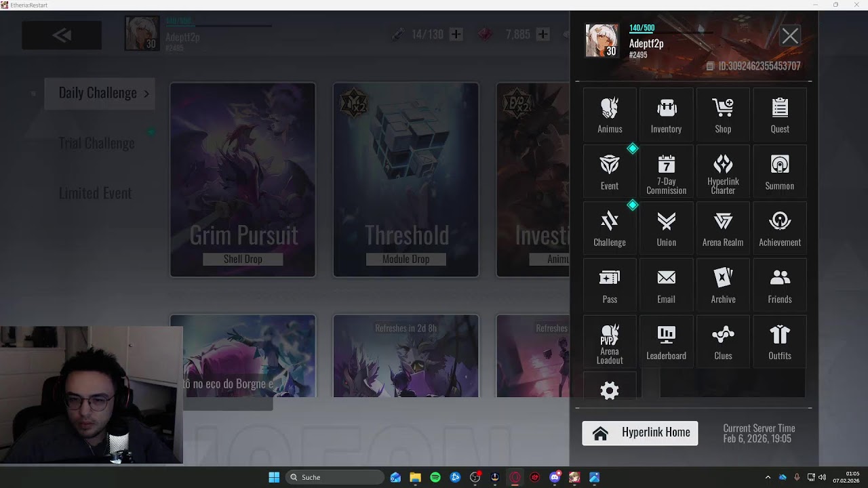Open the Pass menu
The width and height of the screenshot is (868, 488).
point(610,285)
